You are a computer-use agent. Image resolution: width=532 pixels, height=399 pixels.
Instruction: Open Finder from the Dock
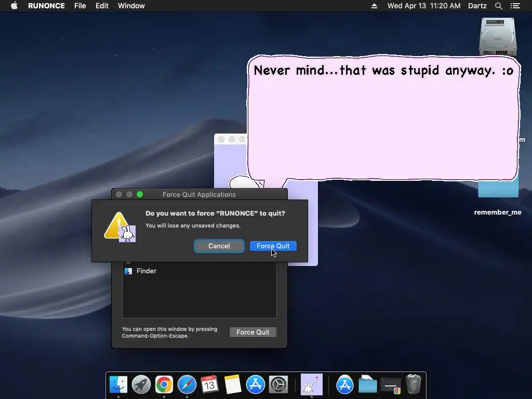click(118, 385)
